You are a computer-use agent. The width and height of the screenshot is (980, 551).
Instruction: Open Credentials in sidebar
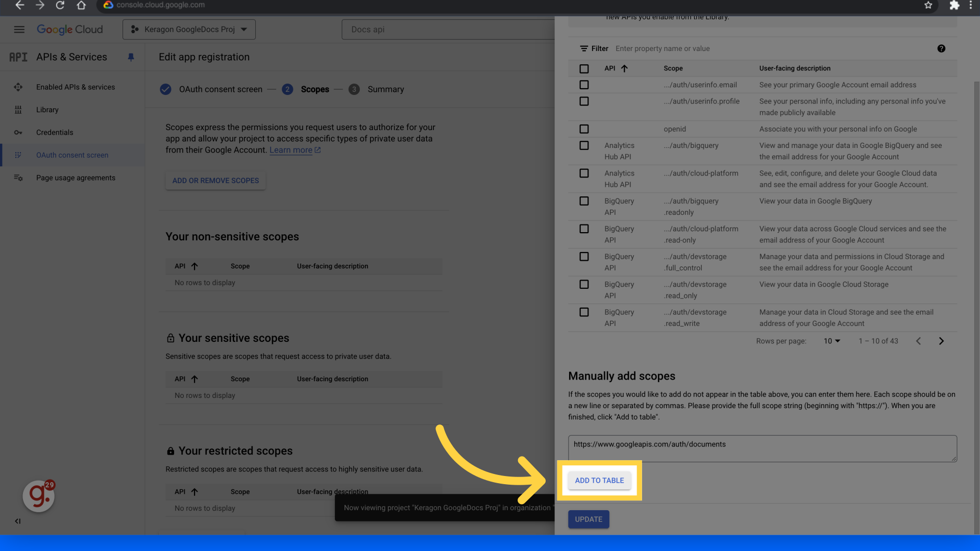(55, 133)
